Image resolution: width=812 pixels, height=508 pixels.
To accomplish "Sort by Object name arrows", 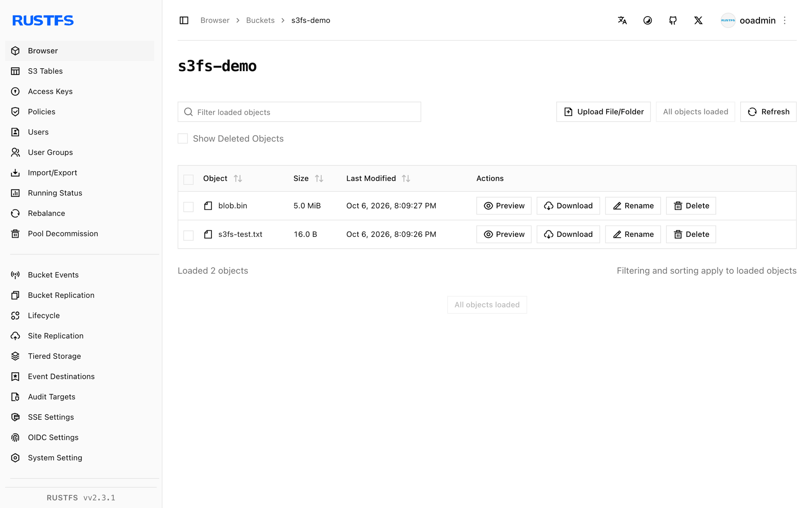I will pos(238,178).
